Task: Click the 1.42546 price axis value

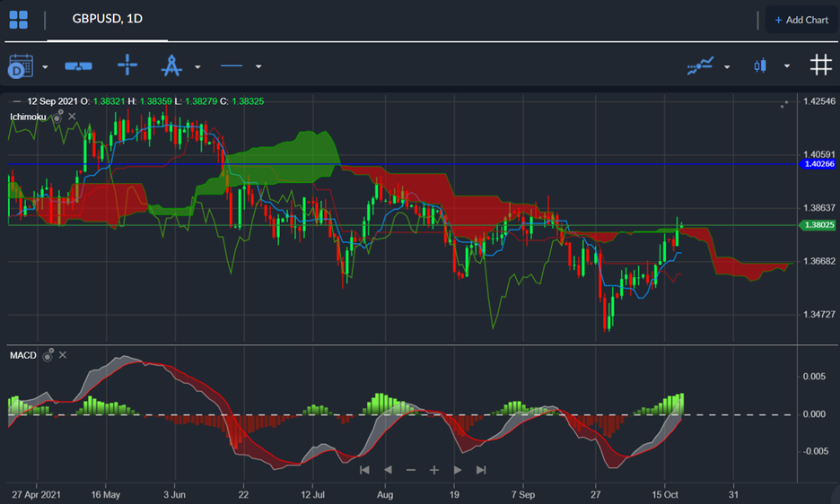Action: pyautogui.click(x=819, y=101)
